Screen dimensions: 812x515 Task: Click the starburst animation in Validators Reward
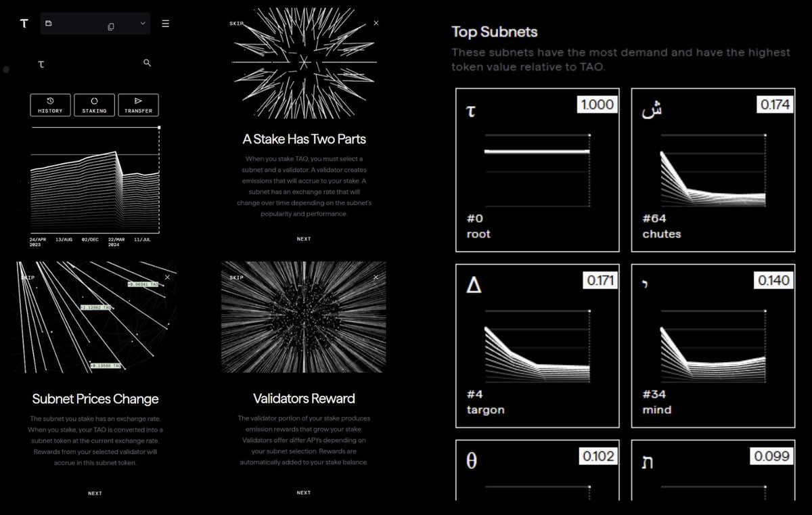point(304,317)
